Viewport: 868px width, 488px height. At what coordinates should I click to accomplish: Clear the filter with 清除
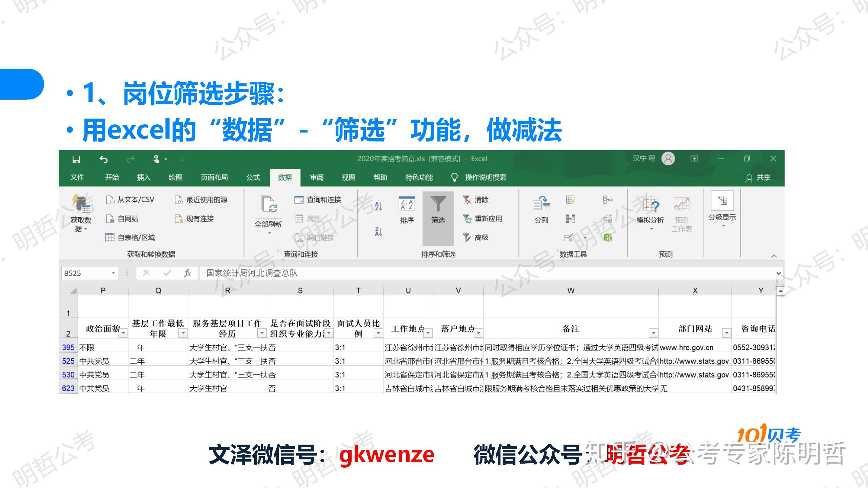click(x=476, y=200)
